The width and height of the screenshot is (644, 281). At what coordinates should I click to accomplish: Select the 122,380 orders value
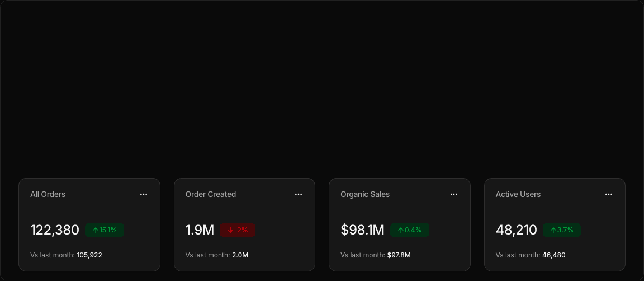(55, 230)
